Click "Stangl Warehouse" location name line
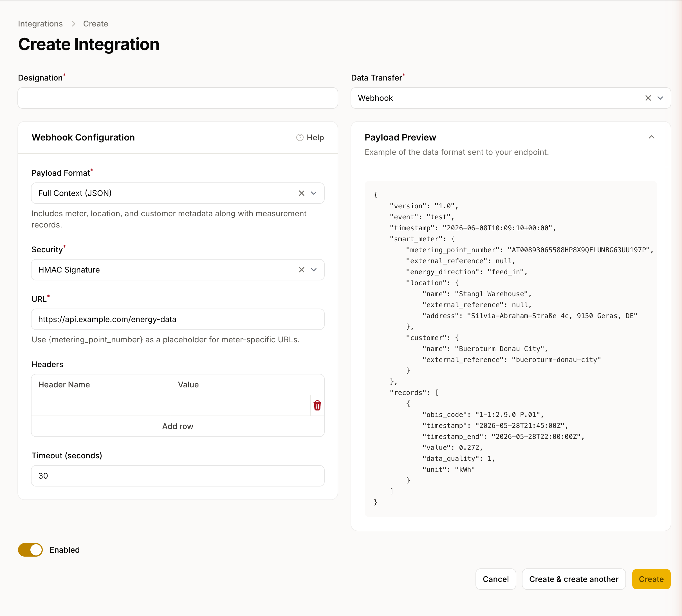Viewport: 682px width, 616px height. pos(477,294)
